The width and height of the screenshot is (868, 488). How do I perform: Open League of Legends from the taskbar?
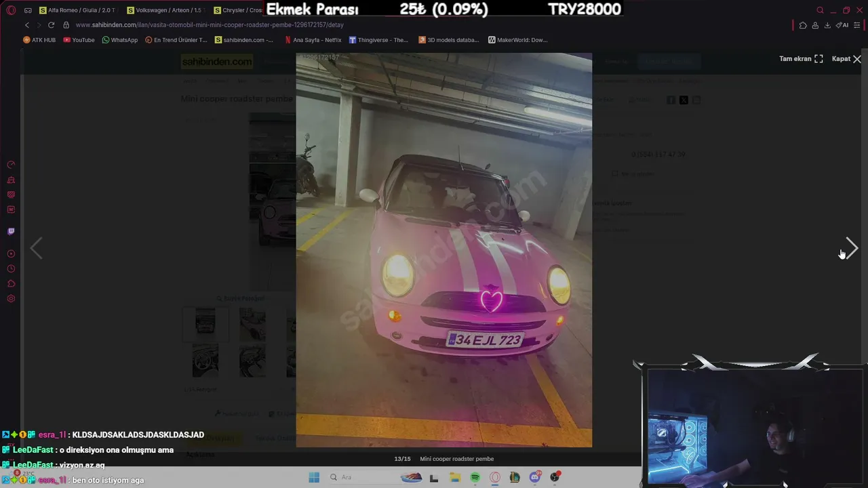point(515,477)
